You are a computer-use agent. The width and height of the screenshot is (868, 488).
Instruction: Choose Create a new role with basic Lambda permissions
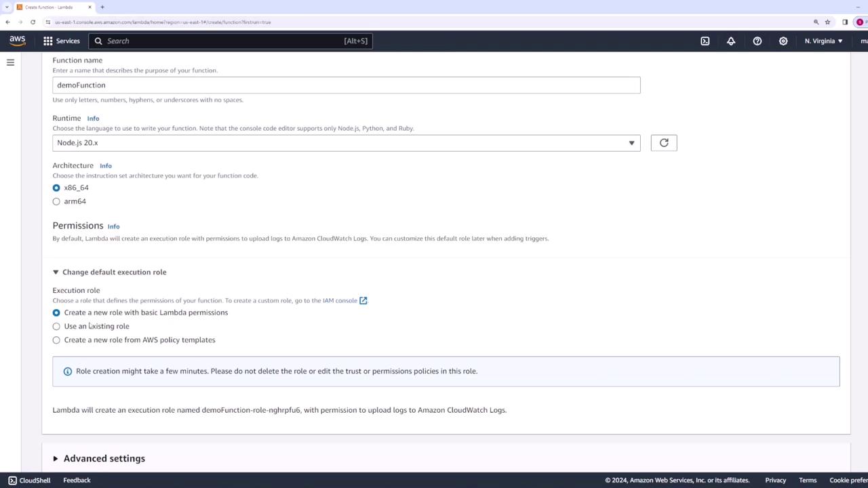[56, 312]
